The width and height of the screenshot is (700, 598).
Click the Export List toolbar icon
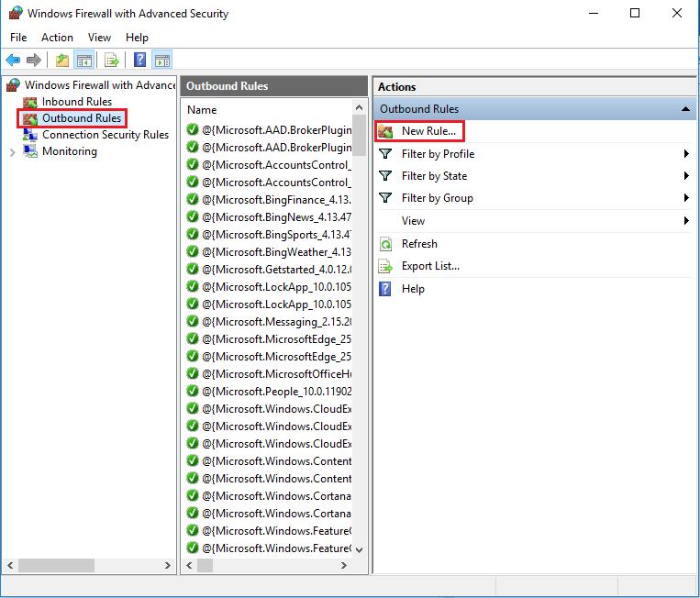[111, 60]
